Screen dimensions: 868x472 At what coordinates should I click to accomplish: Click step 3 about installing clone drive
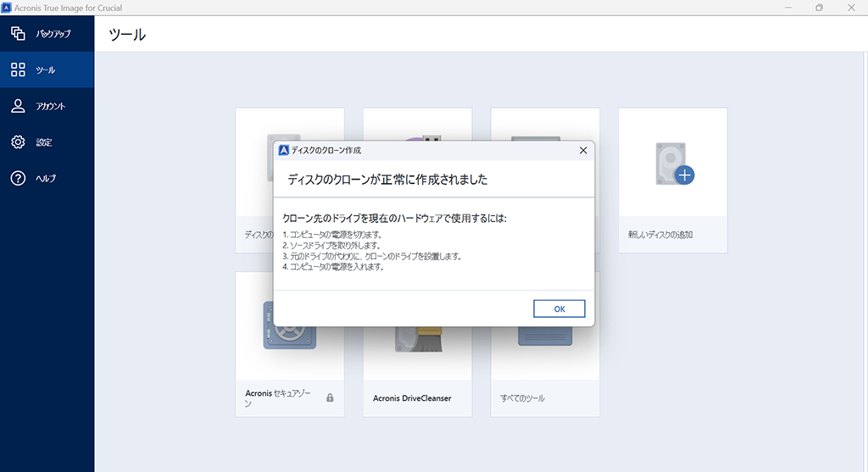pyautogui.click(x=372, y=256)
